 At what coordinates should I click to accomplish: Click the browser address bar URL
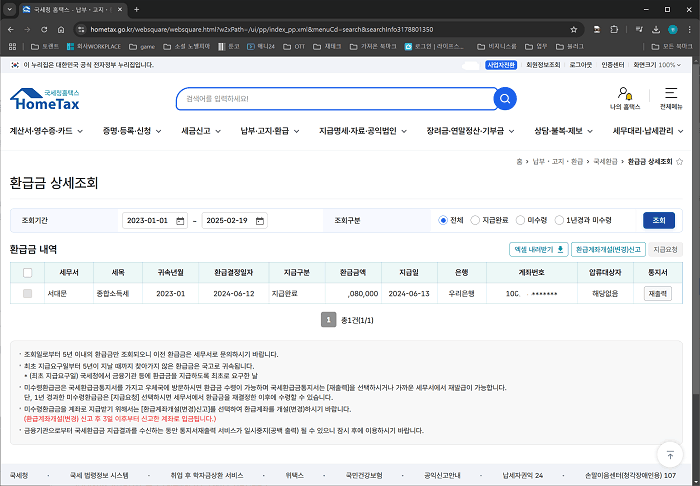261,29
